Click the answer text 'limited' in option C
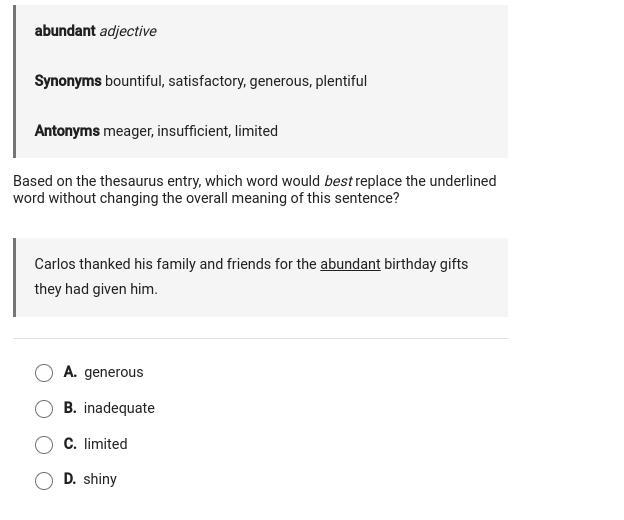Viewport: 624px width, 520px height. (105, 444)
